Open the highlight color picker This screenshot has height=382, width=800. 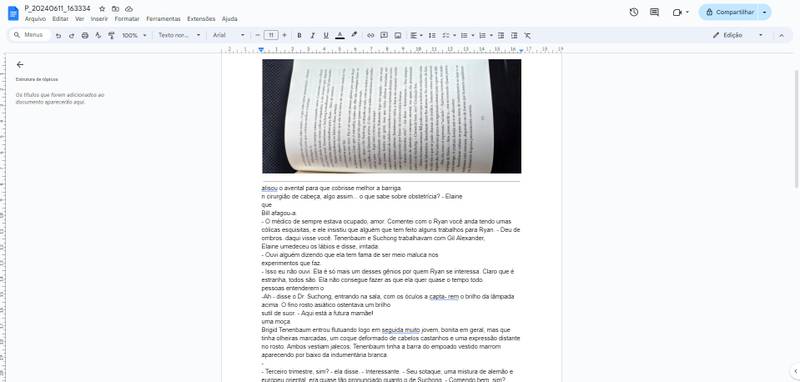[x=354, y=35]
